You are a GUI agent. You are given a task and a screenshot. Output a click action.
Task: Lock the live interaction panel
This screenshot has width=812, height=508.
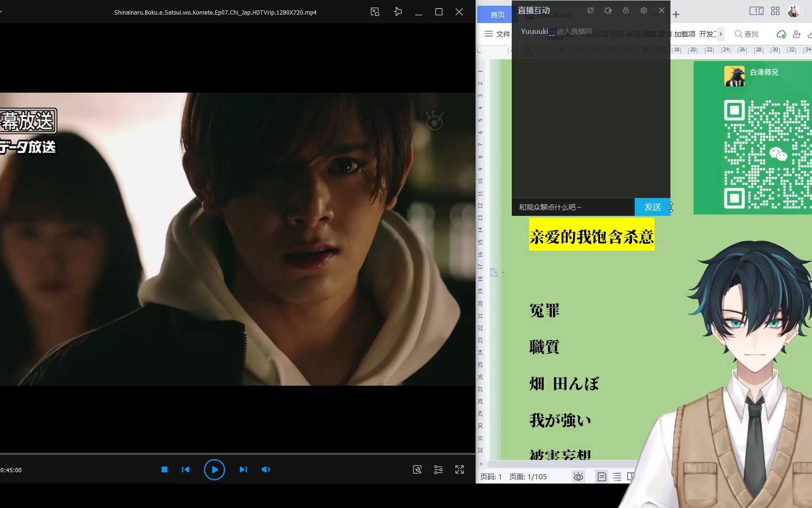pyautogui.click(x=626, y=10)
